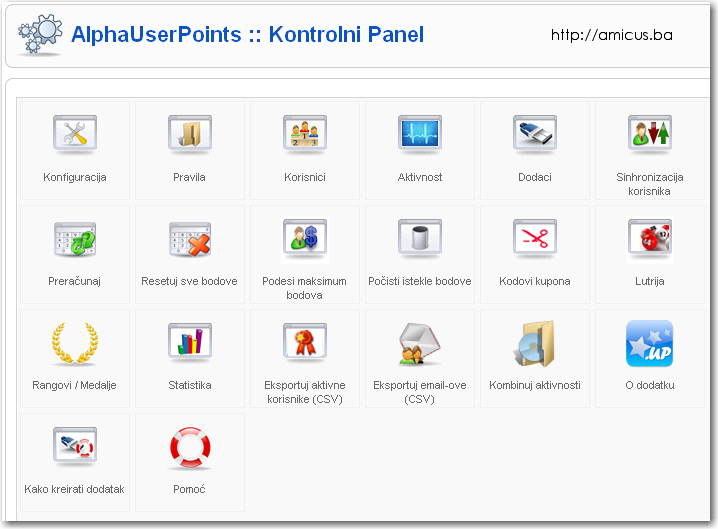The width and height of the screenshot is (718, 529).
Task: Click the http://amicus.ba text
Action: tap(611, 35)
